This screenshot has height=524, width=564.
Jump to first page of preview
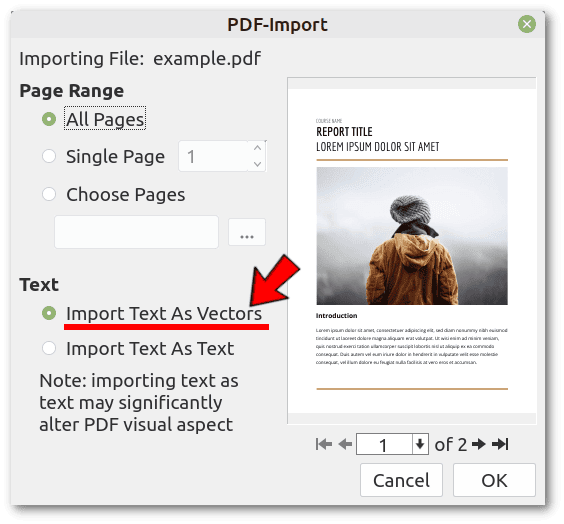(x=324, y=444)
